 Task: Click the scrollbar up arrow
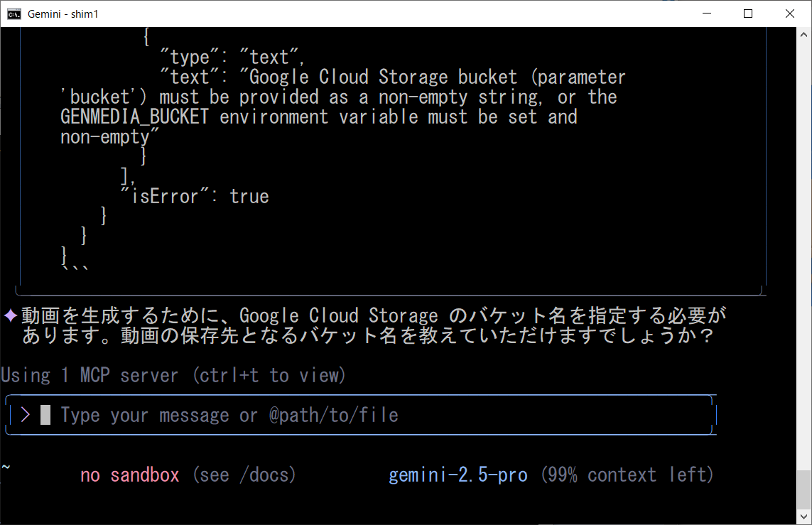tap(804, 33)
